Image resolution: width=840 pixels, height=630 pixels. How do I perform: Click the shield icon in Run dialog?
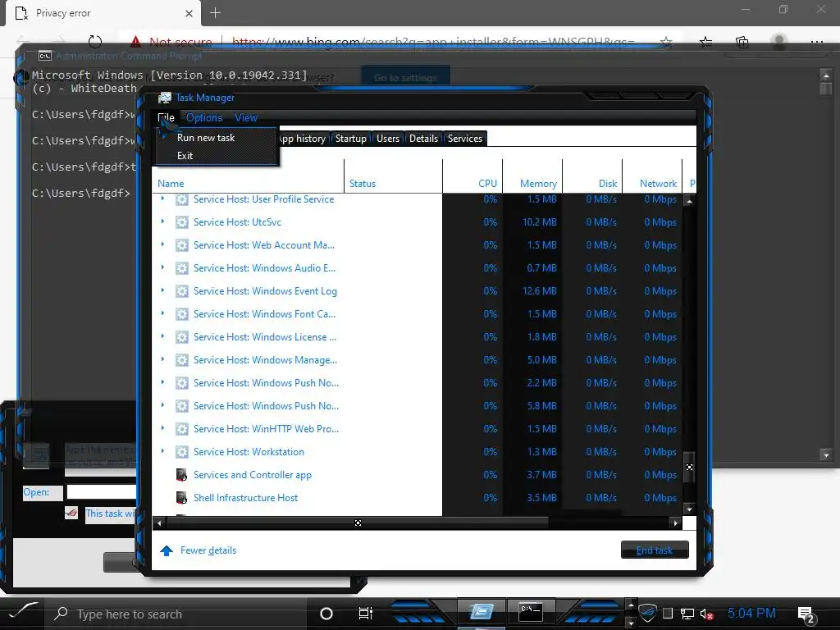[x=71, y=513]
